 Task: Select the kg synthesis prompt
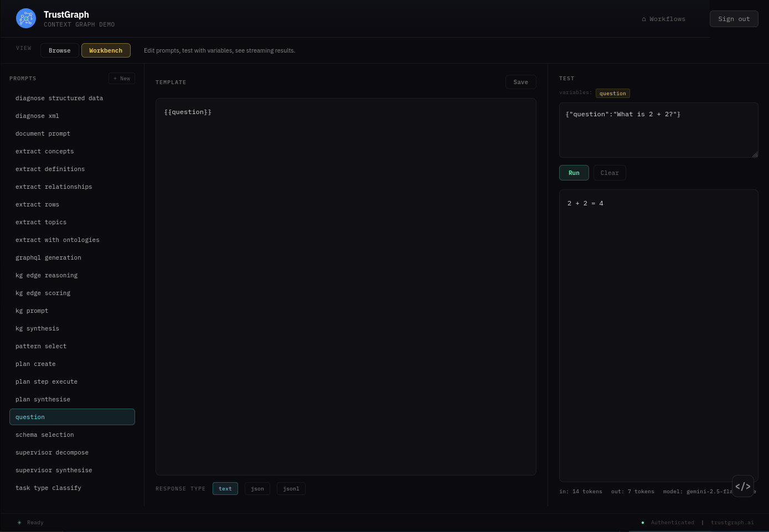pos(72,328)
